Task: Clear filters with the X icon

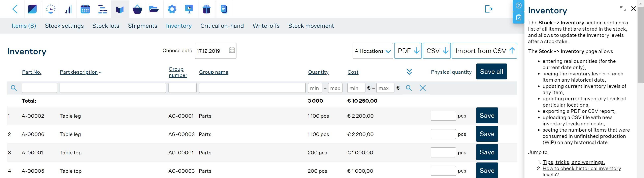Action: point(422,88)
